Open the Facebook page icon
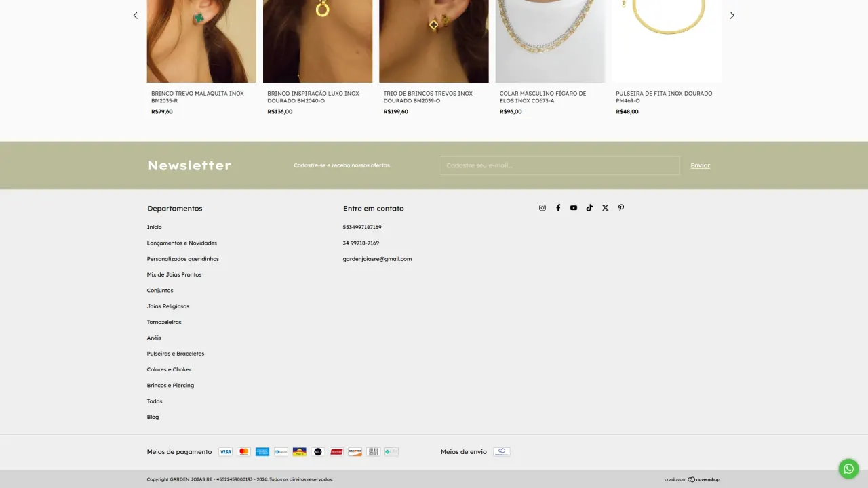This screenshot has height=488, width=868. [558, 208]
